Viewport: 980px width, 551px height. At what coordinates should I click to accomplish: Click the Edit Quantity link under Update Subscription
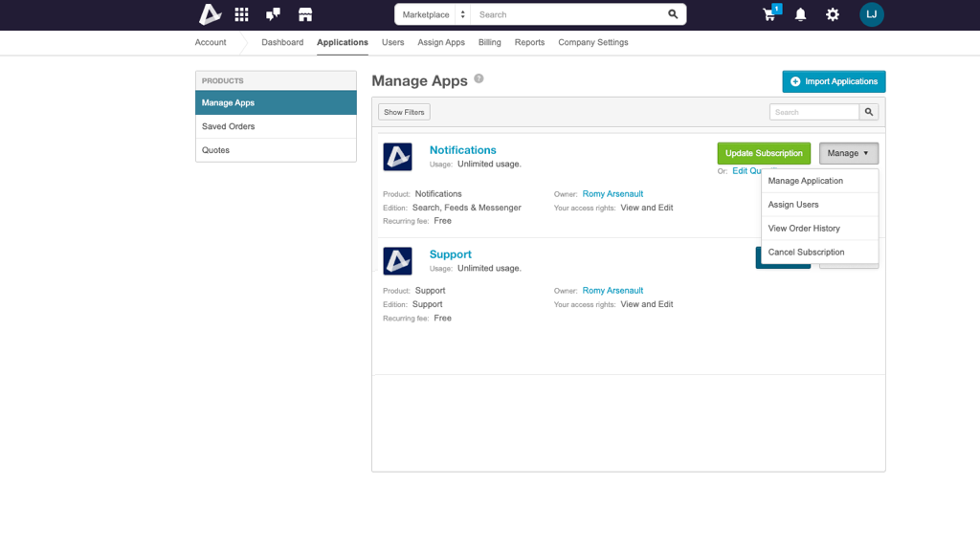pos(746,171)
